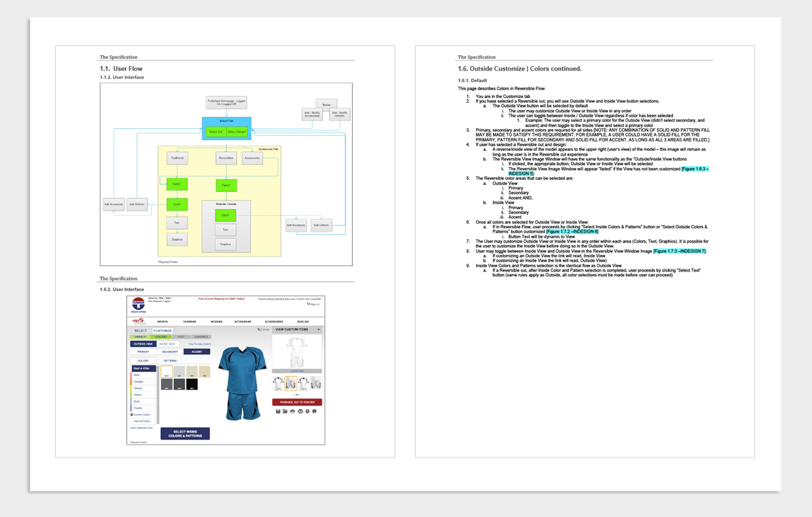This screenshot has height=517, width=812.
Task: Click the save floppy disk icon
Action: pos(278,411)
